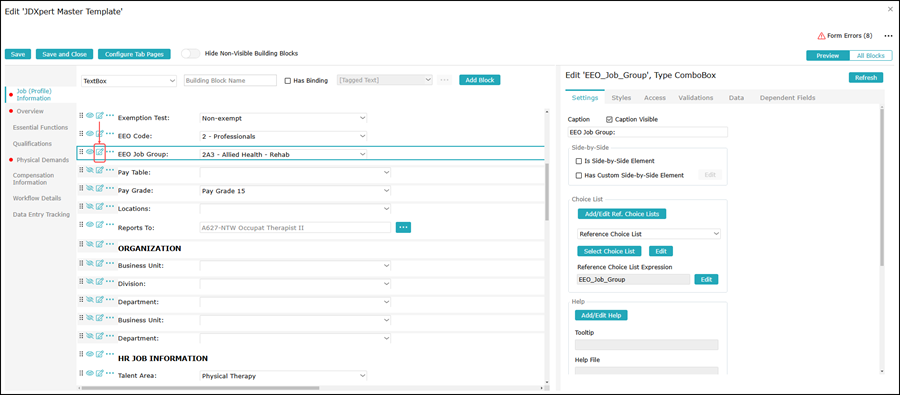900x395 pixels.
Task: Open more options dots for Pay Grade row
Action: point(110,188)
